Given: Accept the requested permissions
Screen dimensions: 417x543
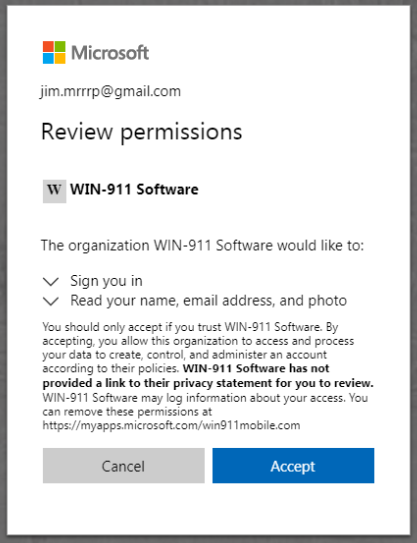Looking at the screenshot, I should [293, 465].
